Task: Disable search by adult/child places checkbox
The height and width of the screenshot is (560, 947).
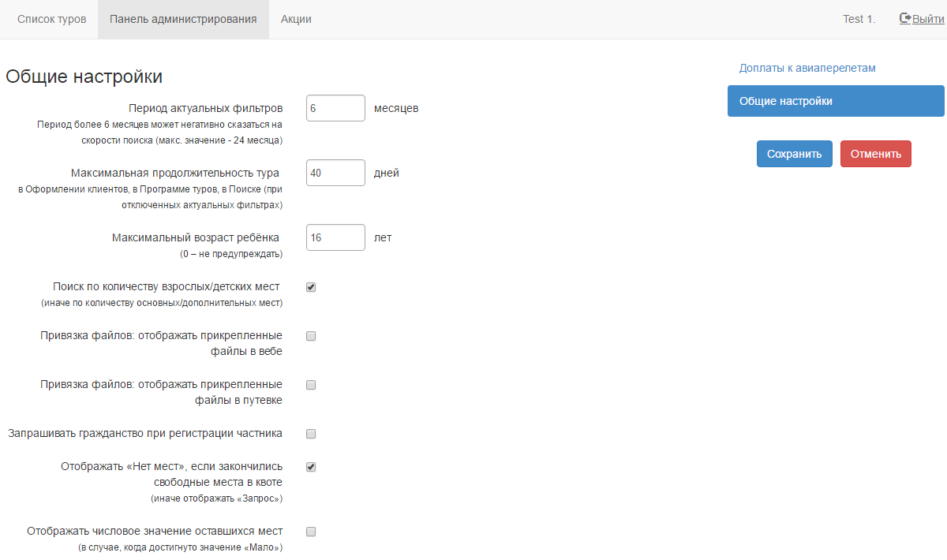Action: [x=311, y=287]
